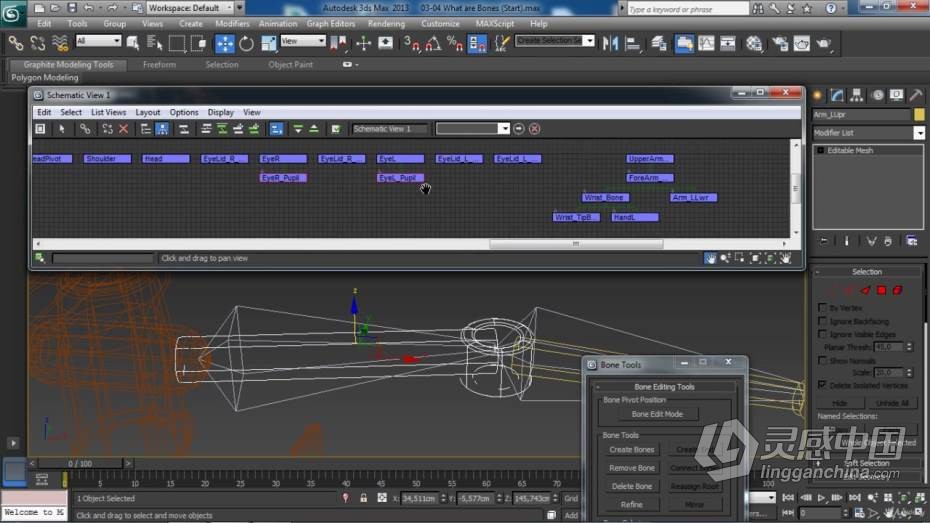Click the Select and Scale tool
The width and height of the screenshot is (930, 523).
pos(268,43)
